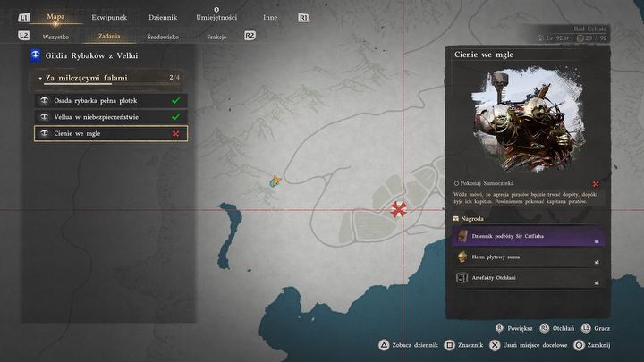Expand the Gildia Rybaków z Vellui header

pyautogui.click(x=91, y=55)
